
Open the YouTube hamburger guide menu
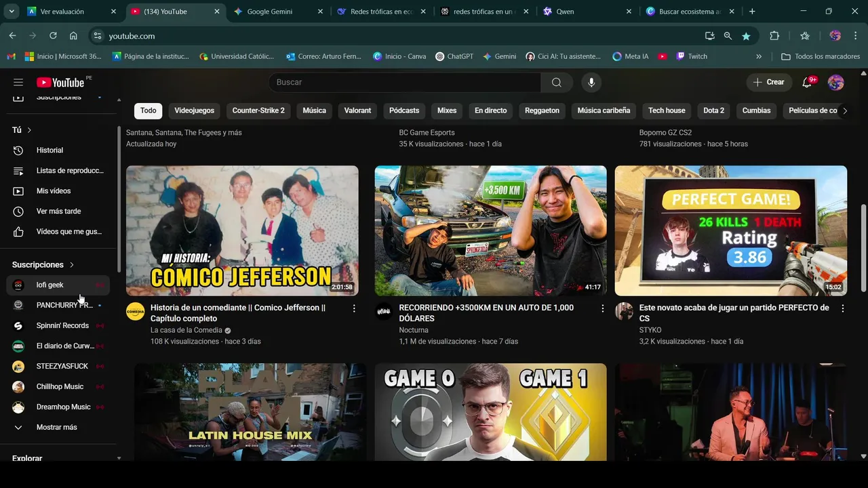pyautogui.click(x=18, y=82)
